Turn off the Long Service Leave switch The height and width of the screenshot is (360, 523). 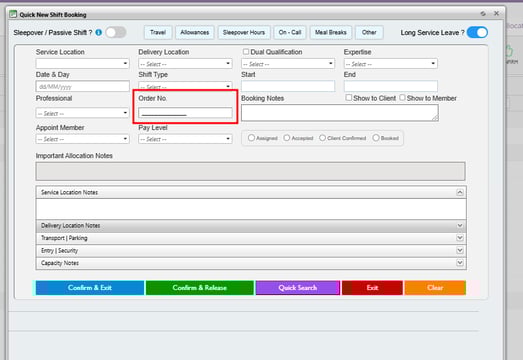click(477, 32)
